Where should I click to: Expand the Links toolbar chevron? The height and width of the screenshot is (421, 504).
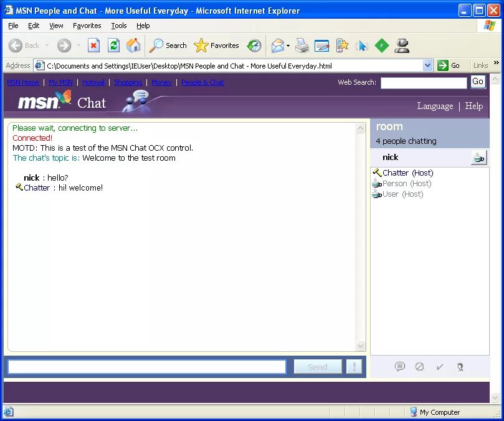tap(497, 63)
